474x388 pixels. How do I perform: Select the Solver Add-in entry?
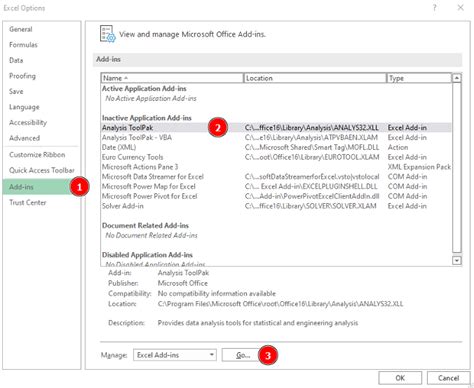click(276, 206)
